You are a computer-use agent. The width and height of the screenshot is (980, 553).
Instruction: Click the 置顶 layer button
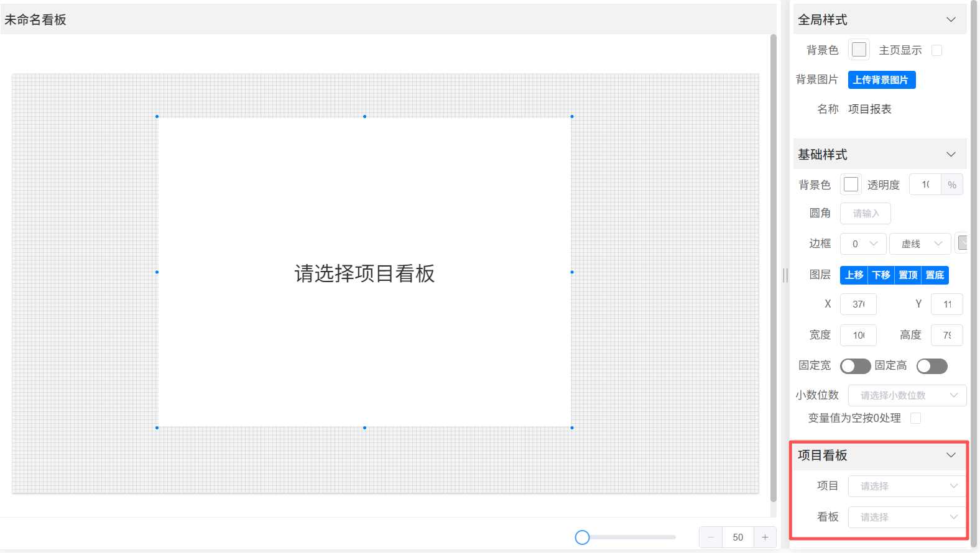(x=907, y=275)
